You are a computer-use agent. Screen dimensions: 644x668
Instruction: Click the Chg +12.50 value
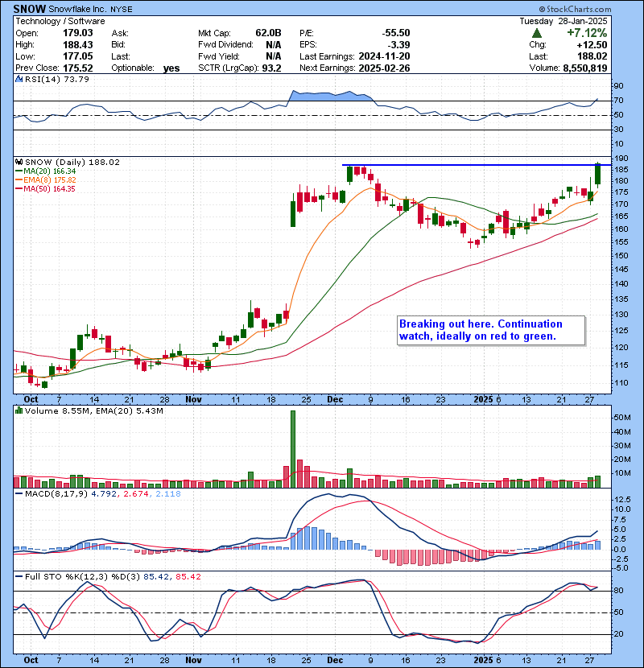click(592, 45)
